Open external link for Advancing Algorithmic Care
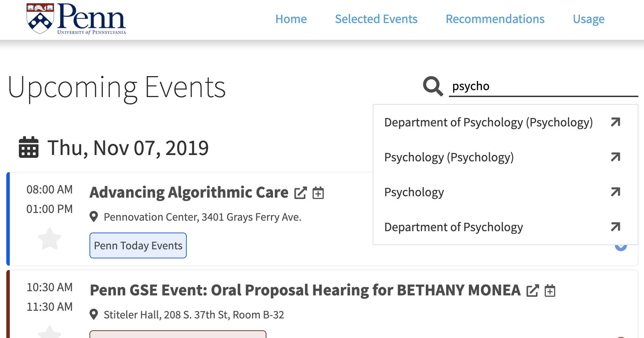The width and height of the screenshot is (644, 338). (x=300, y=193)
